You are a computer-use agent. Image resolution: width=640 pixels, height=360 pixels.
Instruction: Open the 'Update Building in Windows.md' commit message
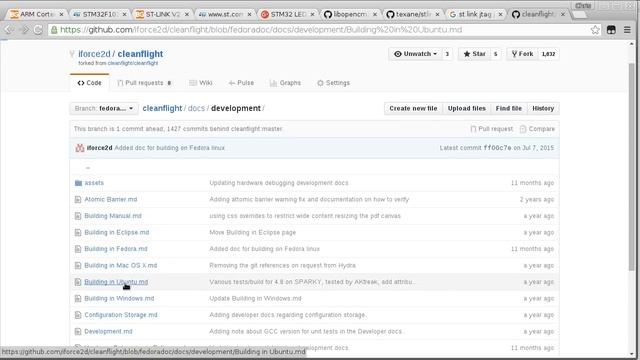[x=255, y=299]
